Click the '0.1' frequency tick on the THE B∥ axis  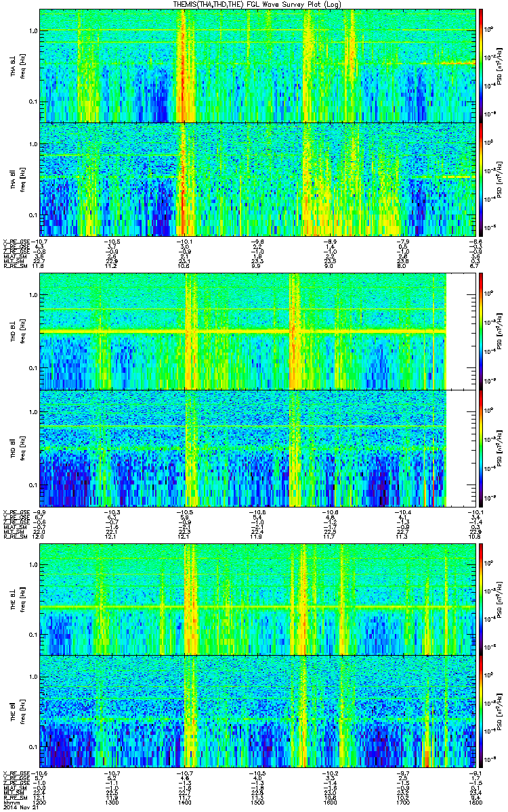(x=33, y=746)
